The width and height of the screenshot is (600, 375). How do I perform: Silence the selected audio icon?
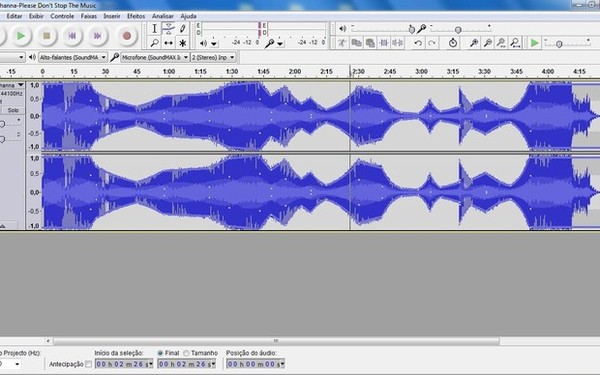398,43
